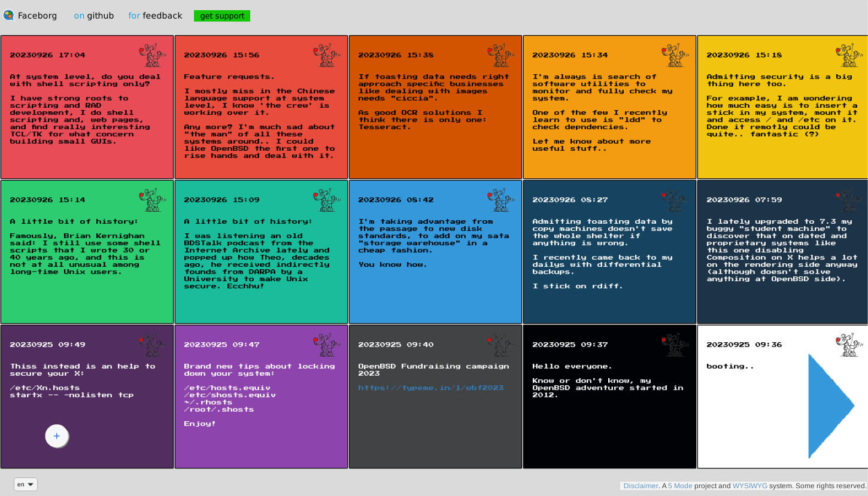Click the Faceborg logo icon
The image size is (868, 496).
tap(8, 16)
